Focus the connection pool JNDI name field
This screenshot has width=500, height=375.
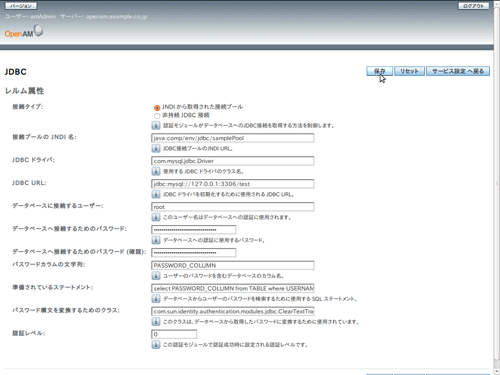pos(233,138)
